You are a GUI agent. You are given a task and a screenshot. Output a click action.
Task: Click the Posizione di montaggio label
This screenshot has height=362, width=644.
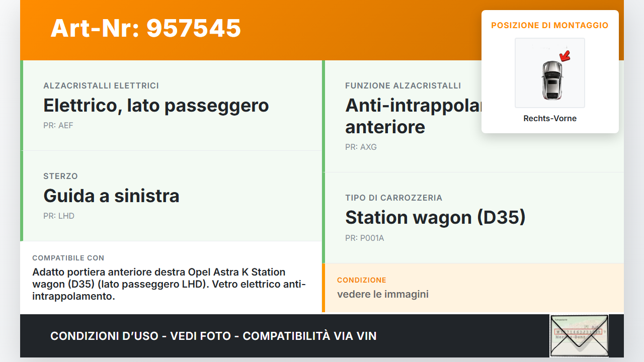pos(549,25)
